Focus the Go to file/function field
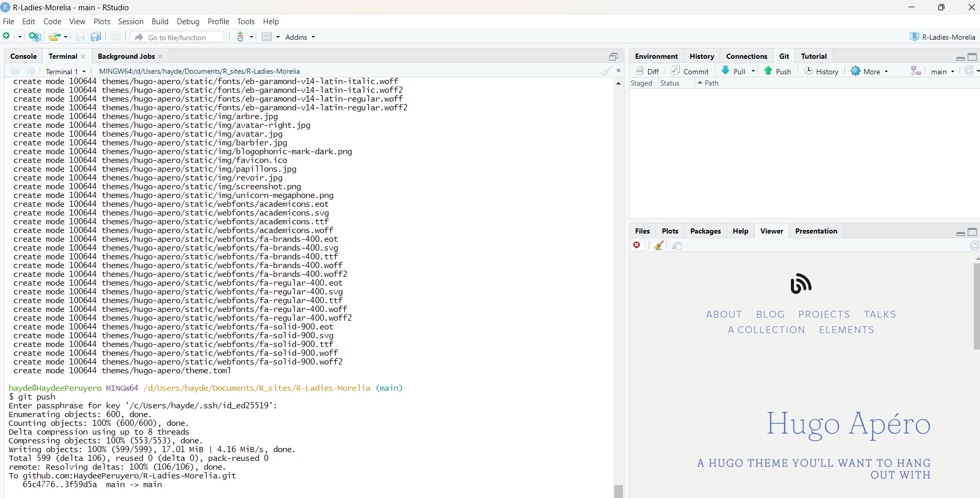The height and width of the screenshot is (498, 980). 177,37
